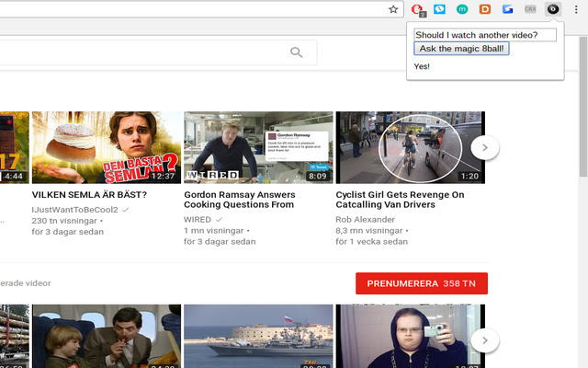
Task: Open the 'VILKEN SEMLA ÄR BÄST?' thumbnail
Action: (x=107, y=147)
